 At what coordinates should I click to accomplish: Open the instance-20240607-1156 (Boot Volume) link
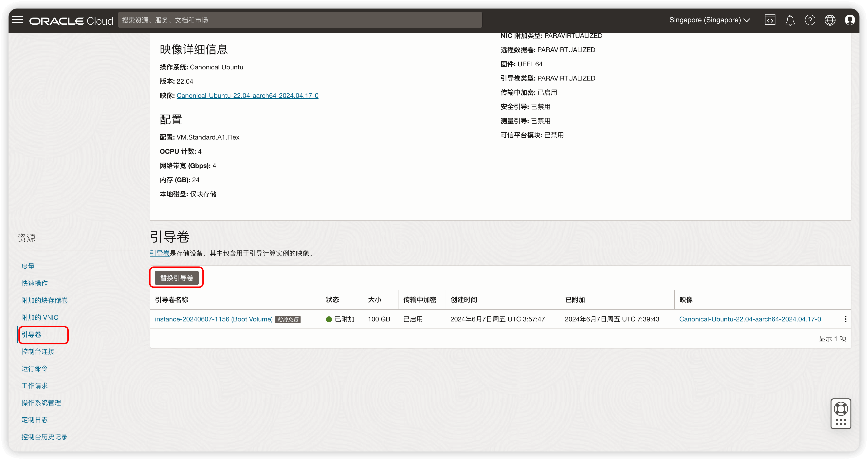[214, 319]
